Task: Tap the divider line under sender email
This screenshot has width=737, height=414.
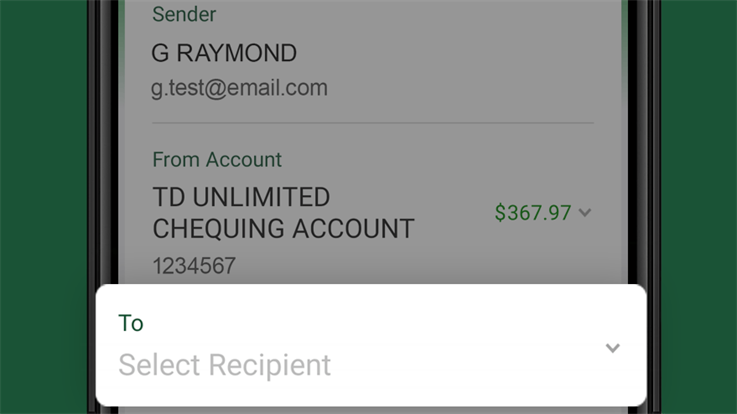Action: coord(373,123)
